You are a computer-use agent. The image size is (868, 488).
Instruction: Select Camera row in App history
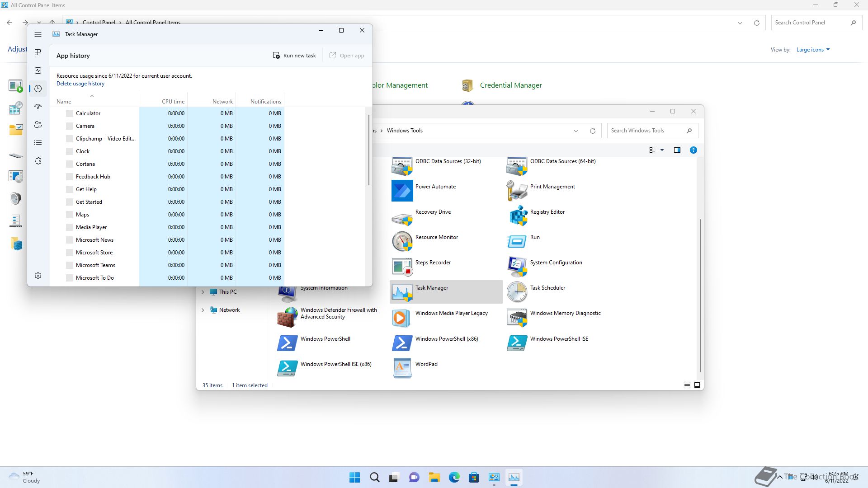pos(167,126)
